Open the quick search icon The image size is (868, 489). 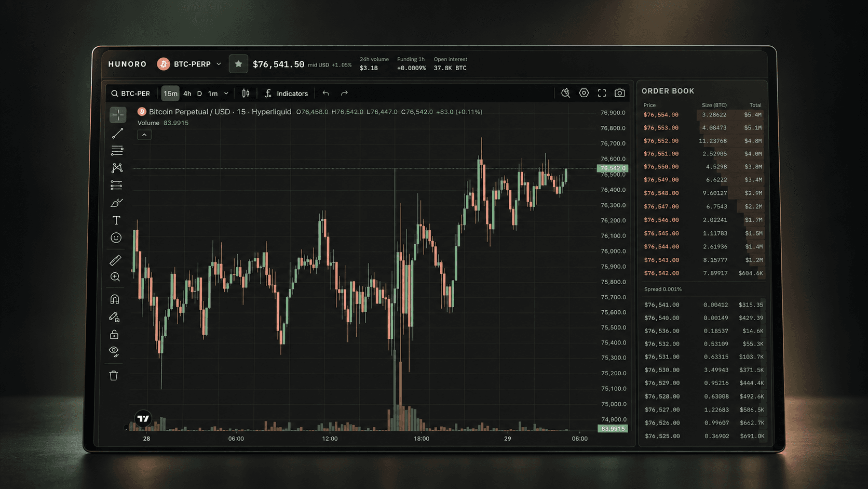pos(565,93)
